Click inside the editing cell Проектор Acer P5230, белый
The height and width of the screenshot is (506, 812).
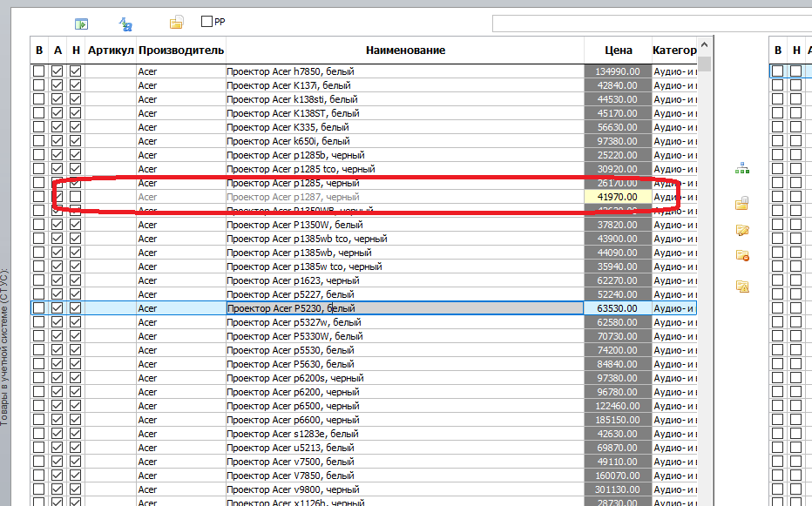click(x=405, y=308)
